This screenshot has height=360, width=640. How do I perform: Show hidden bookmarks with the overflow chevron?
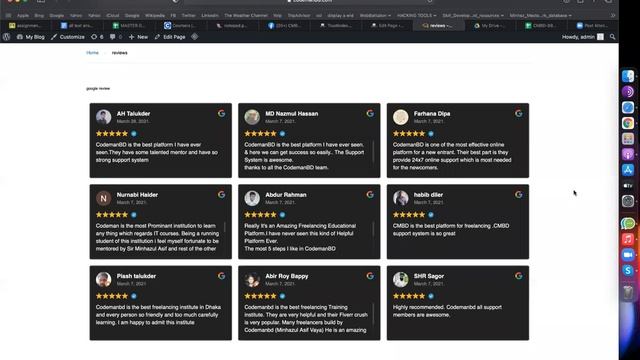[x=613, y=16]
